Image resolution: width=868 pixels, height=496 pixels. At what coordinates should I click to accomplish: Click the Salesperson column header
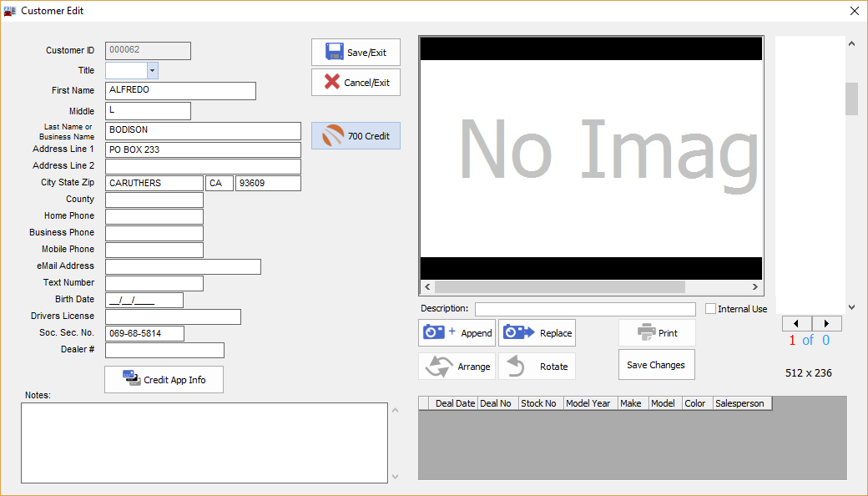click(x=739, y=403)
